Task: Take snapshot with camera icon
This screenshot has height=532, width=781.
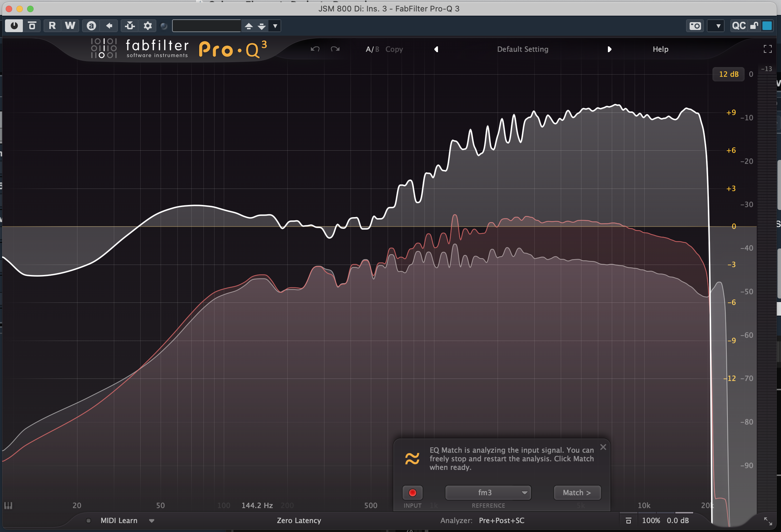Action: [695, 26]
